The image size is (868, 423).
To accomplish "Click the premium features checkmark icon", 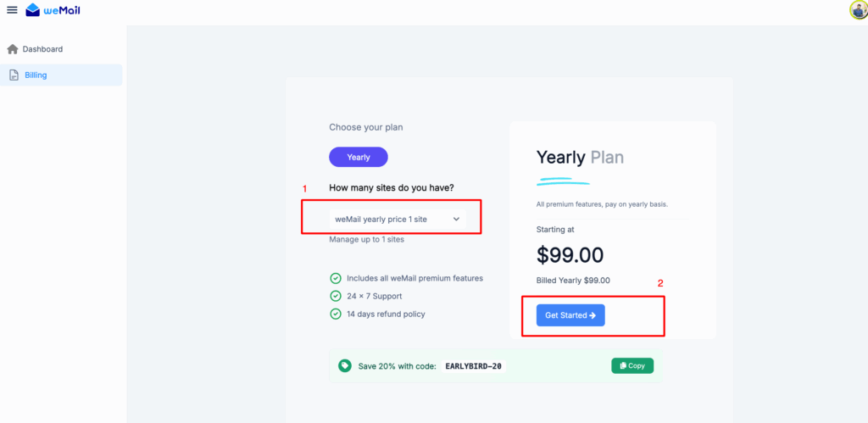I will tap(336, 278).
